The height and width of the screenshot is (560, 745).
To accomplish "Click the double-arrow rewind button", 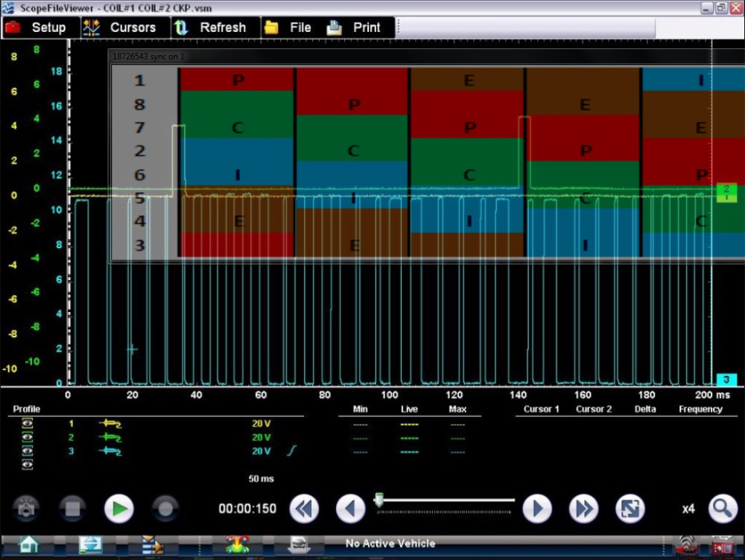I will click(x=304, y=509).
